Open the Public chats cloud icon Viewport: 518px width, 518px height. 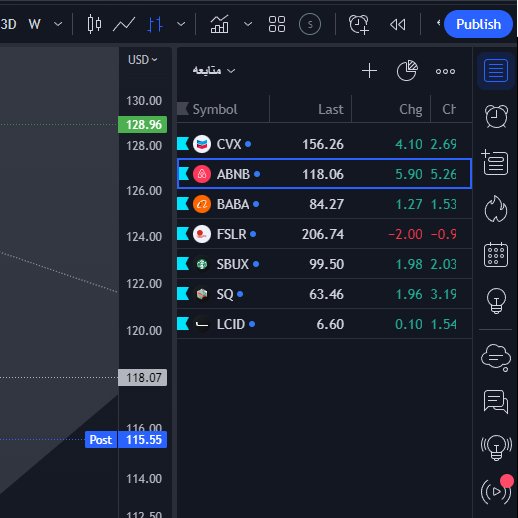[x=496, y=358]
